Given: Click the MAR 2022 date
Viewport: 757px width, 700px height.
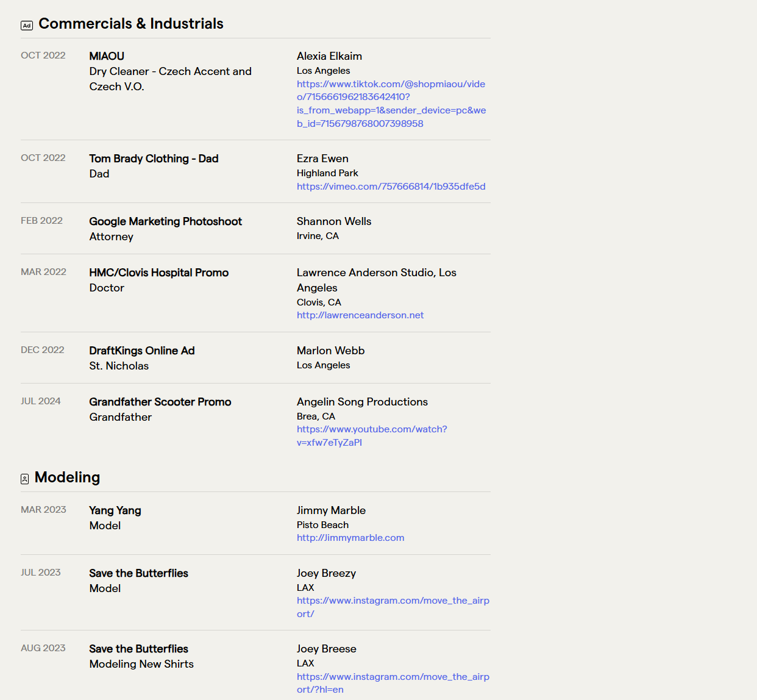Looking at the screenshot, I should coord(44,272).
